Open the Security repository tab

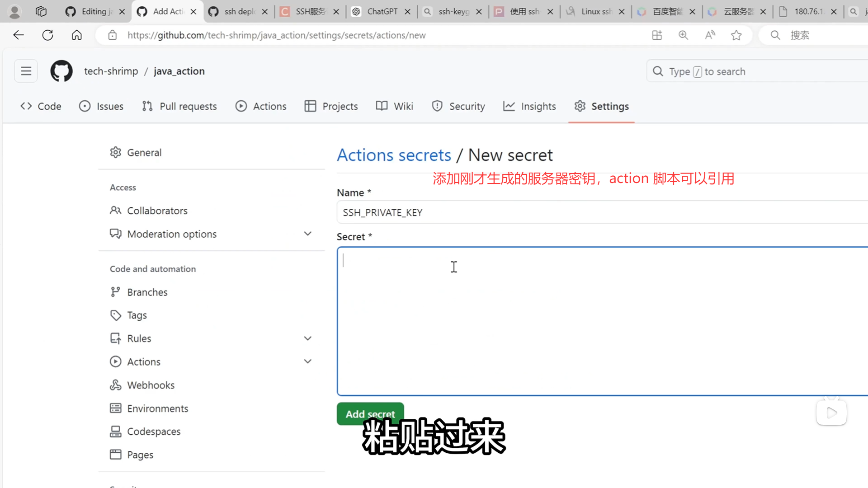pos(458,106)
